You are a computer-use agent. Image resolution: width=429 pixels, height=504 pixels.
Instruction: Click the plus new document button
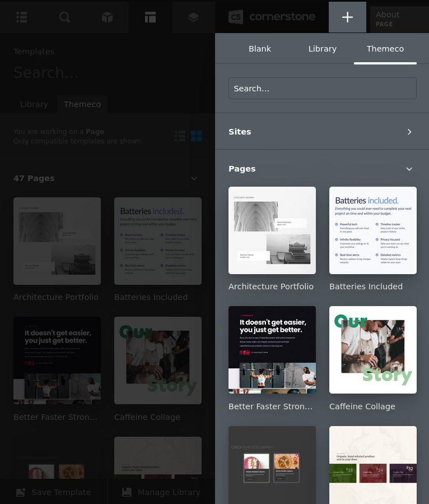(x=347, y=17)
